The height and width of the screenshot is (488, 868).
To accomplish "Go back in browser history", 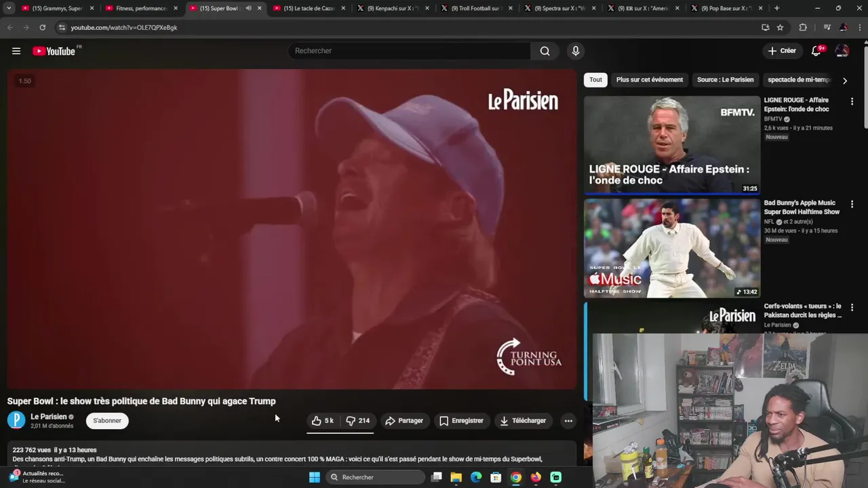I will [x=9, y=27].
